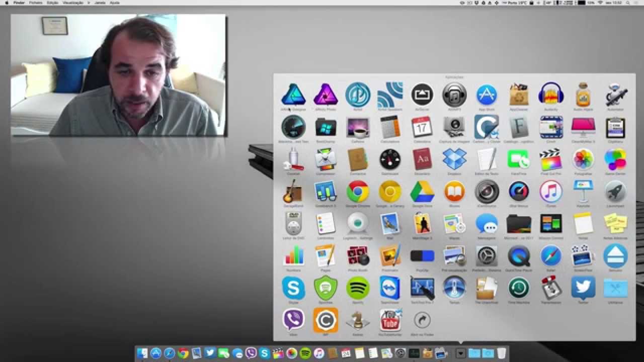Launch Safari from the Dock
Viewport: 644px width, 362px height.
click(x=170, y=353)
